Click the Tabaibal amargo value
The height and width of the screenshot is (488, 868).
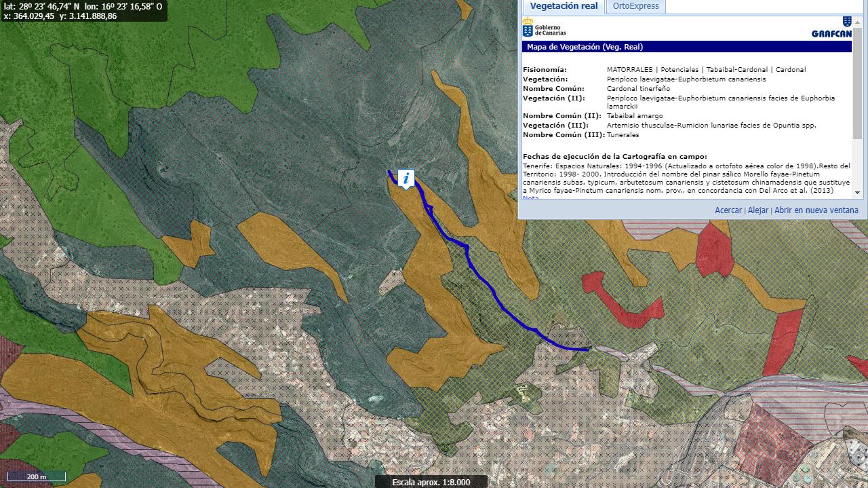635,116
